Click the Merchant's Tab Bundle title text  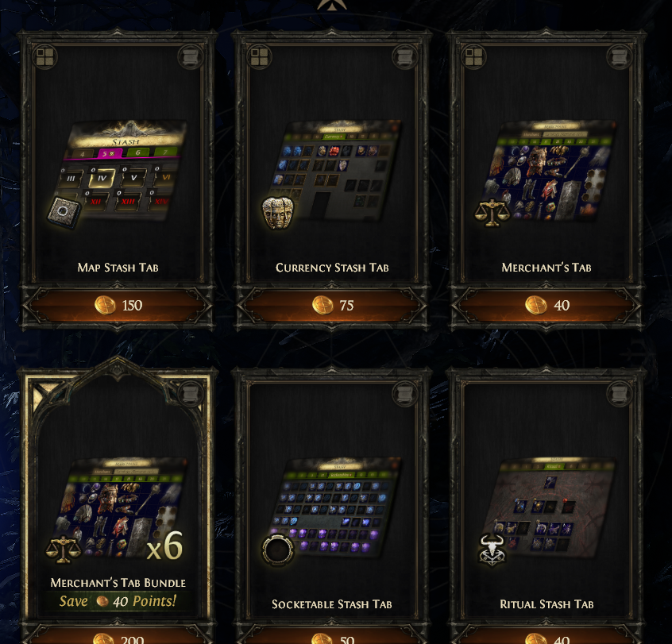coord(118,583)
